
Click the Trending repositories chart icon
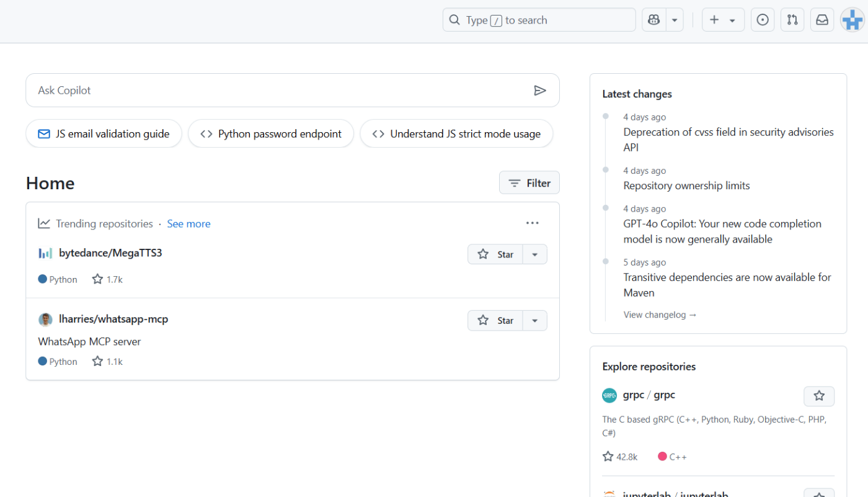(44, 223)
